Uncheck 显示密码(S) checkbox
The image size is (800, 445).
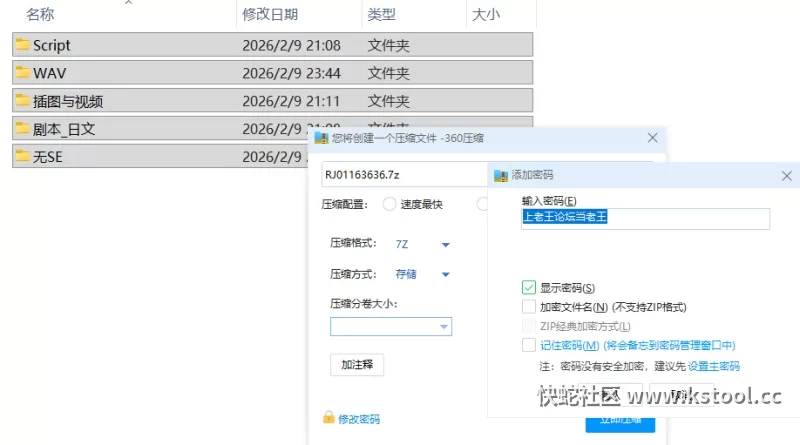click(x=529, y=288)
